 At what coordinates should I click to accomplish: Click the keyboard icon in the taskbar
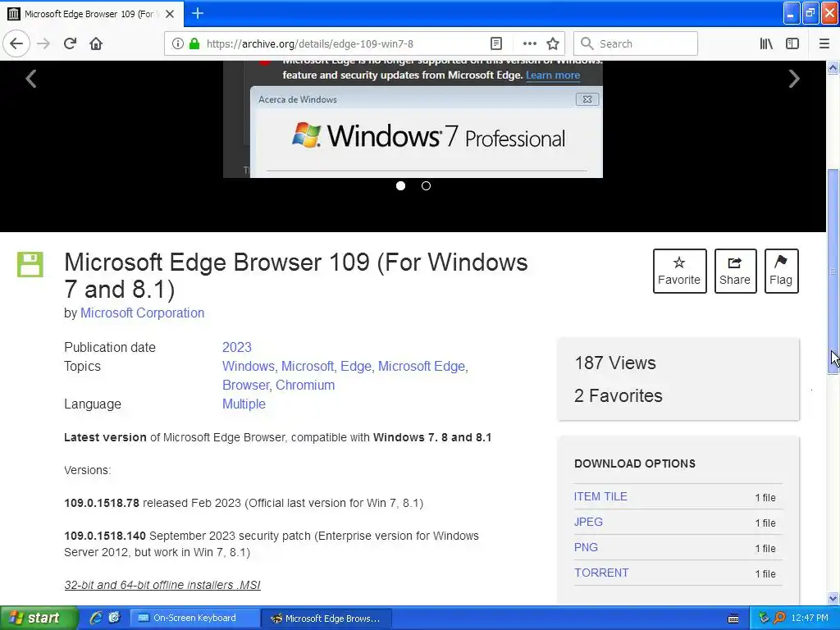(733, 619)
